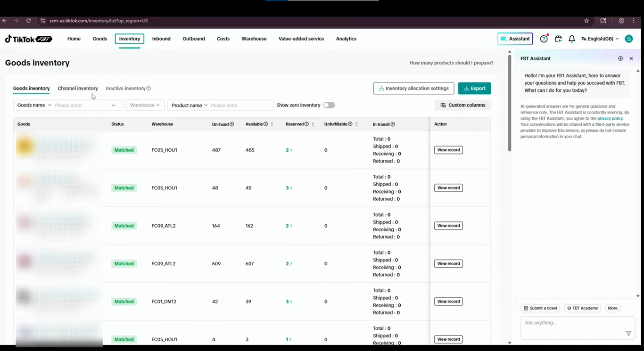The width and height of the screenshot is (644, 351).
Task: Open the privacy policy link
Action: [x=610, y=119]
